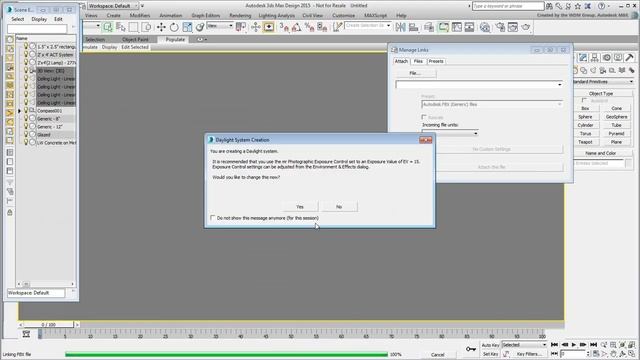
Task: Open the Utilities hammer panel icon
Action: [630, 58]
